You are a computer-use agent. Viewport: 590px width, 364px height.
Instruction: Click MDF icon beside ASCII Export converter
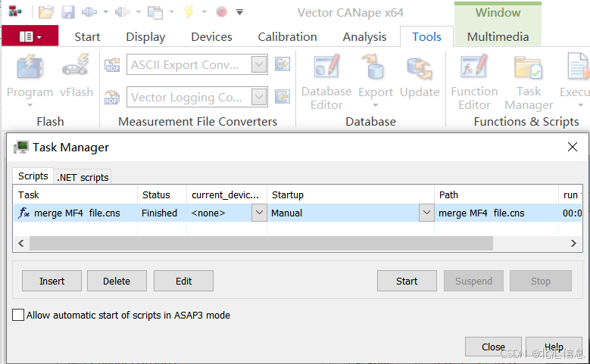point(112,64)
